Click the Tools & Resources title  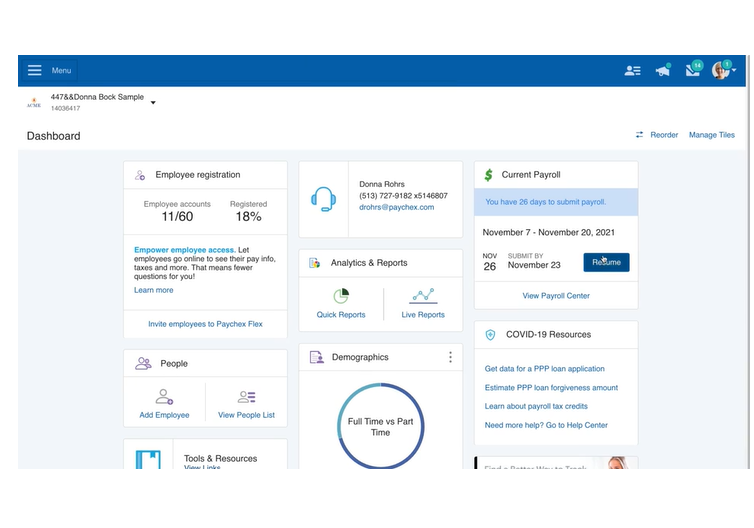pos(220,458)
